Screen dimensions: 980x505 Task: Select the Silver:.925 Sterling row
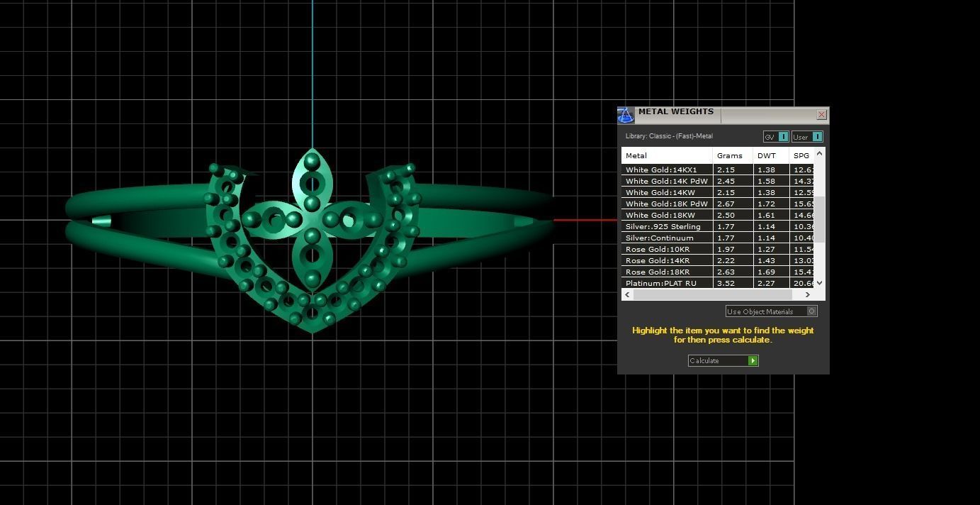point(718,226)
